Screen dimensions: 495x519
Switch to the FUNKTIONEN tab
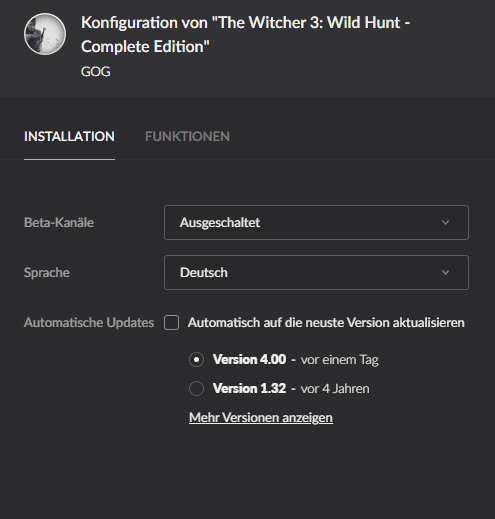(x=187, y=136)
